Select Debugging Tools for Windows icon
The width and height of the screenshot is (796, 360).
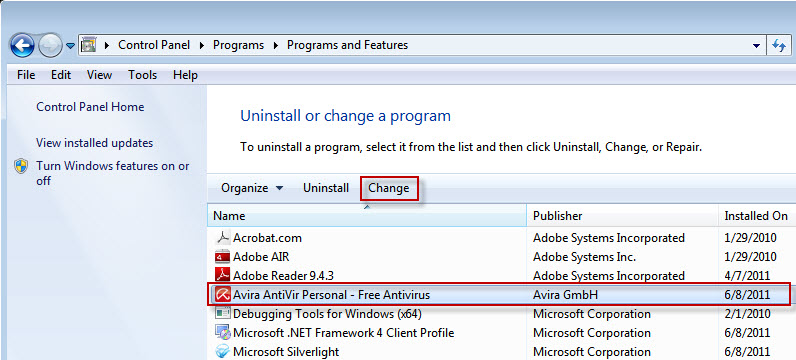point(222,314)
